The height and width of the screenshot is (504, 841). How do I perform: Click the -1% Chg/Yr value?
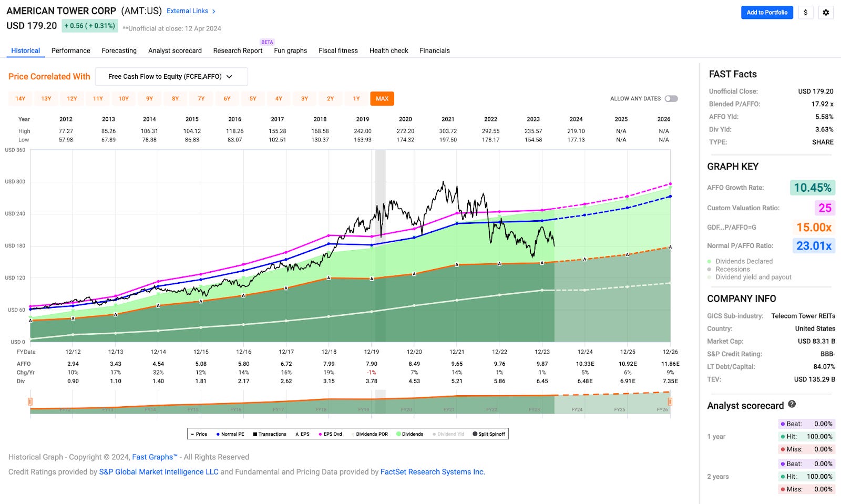click(372, 372)
